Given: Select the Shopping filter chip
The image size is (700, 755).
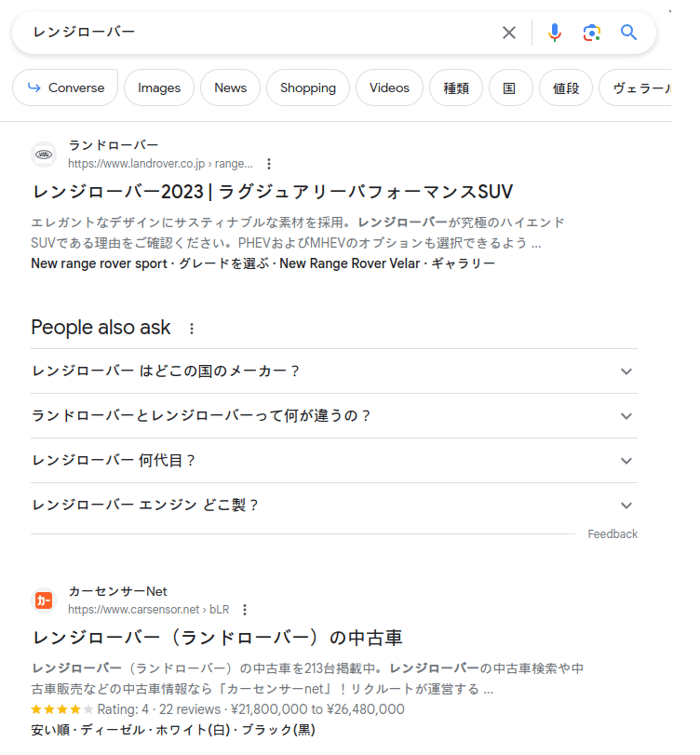Looking at the screenshot, I should [307, 88].
